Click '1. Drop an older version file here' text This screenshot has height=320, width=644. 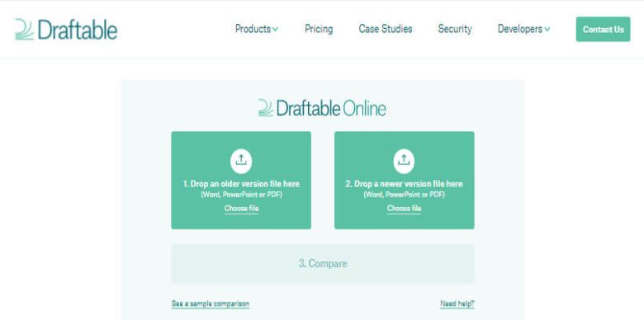pyautogui.click(x=241, y=184)
